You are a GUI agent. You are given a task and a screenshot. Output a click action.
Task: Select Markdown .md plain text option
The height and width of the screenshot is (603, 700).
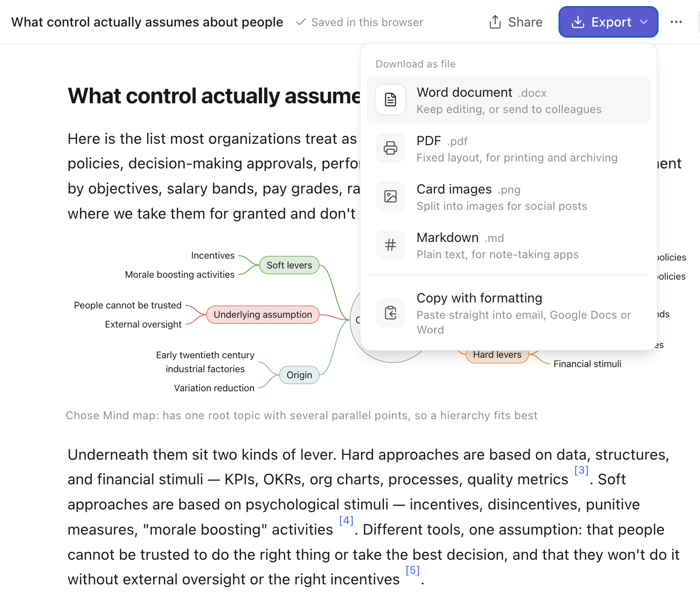509,245
